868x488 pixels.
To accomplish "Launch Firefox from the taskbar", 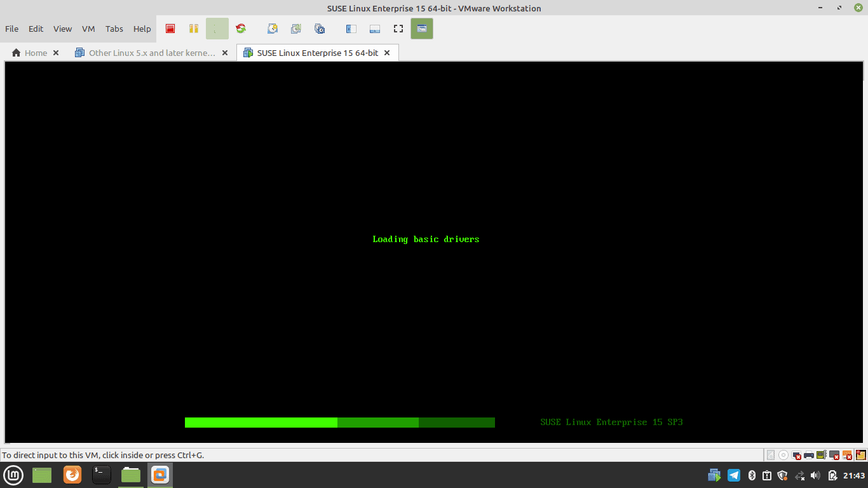I will coord(72,475).
